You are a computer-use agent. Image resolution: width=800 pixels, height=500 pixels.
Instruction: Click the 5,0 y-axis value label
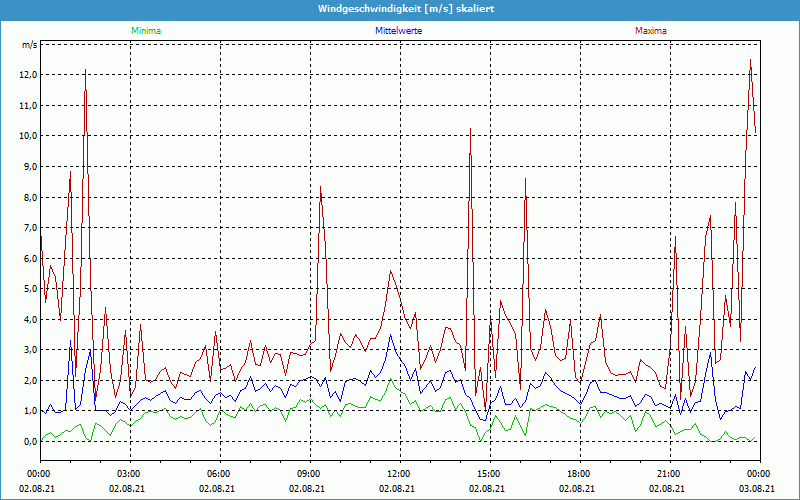[29, 289]
